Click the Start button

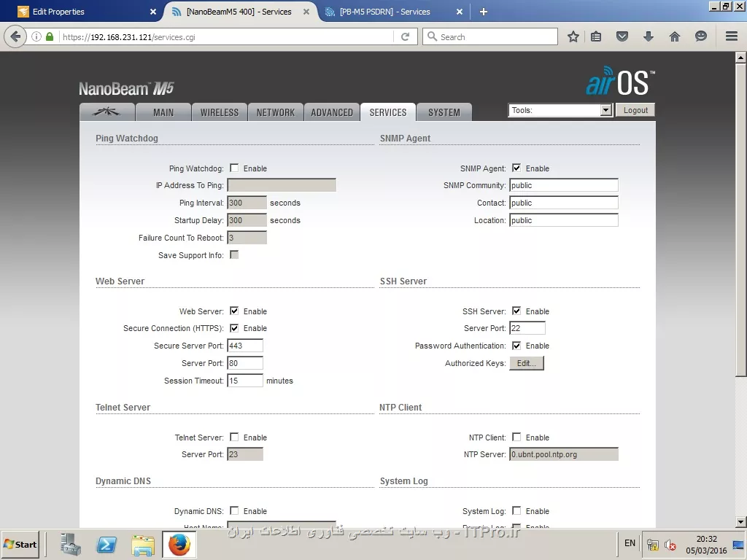[x=20, y=544]
